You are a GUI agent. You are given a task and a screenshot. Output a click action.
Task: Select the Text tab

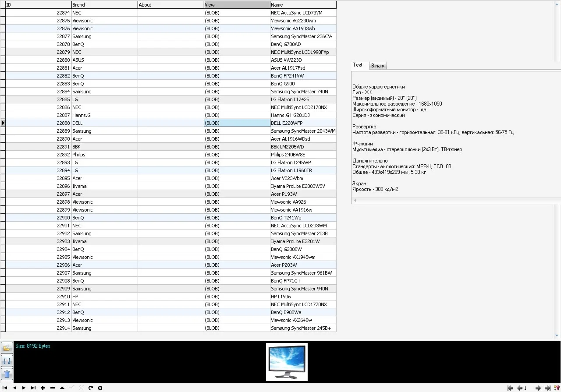(x=358, y=65)
